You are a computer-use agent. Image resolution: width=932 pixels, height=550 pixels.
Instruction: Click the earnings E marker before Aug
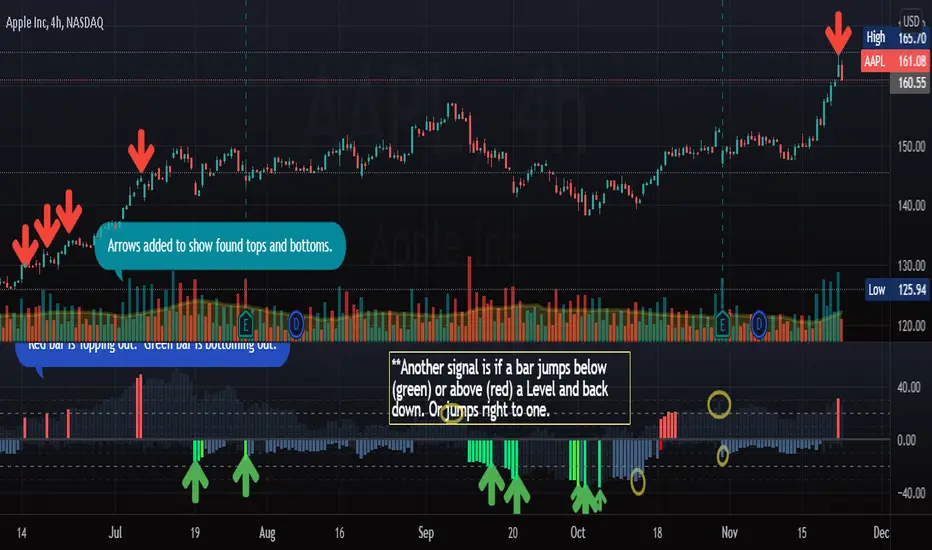coord(245,324)
